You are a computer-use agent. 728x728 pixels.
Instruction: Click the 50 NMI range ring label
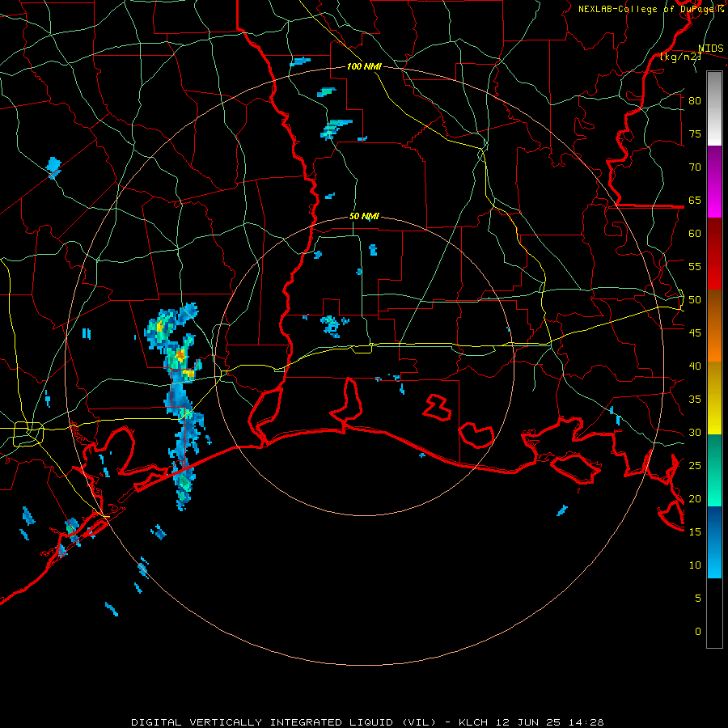364,216
